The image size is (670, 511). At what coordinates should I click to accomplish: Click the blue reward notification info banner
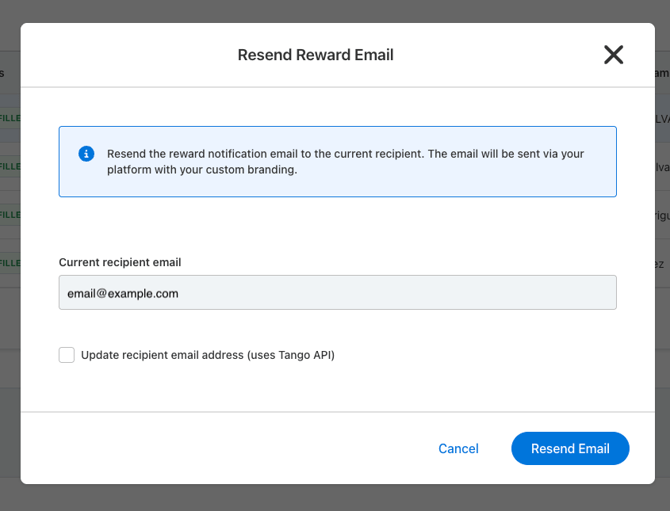338,162
